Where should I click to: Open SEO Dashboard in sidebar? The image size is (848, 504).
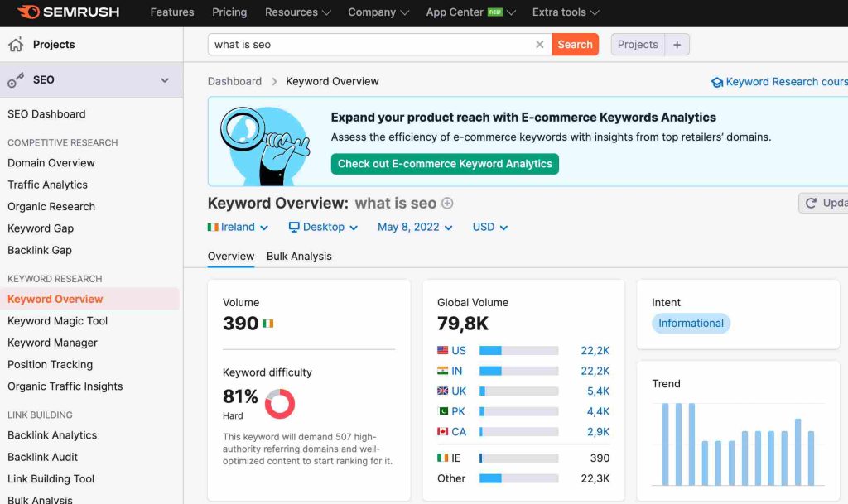[x=46, y=114]
